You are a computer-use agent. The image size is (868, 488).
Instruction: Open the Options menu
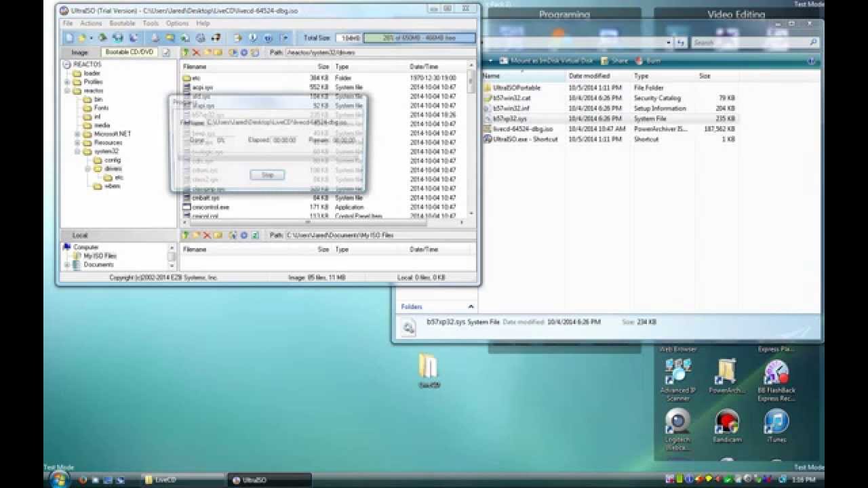click(177, 23)
